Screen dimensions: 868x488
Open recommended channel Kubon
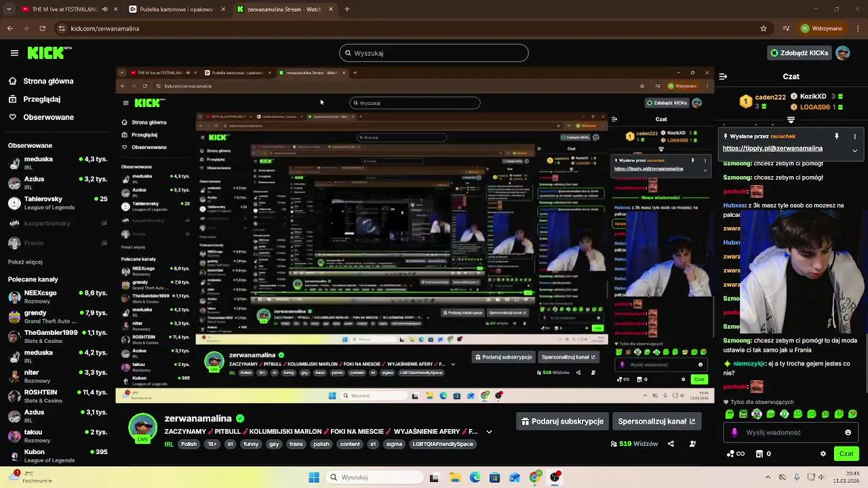tap(58, 455)
